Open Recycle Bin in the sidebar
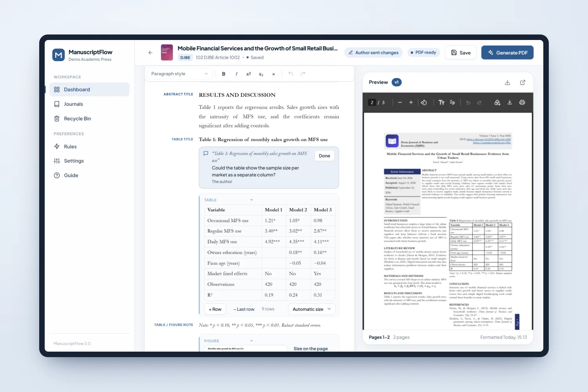Viewport: 588px width, 392px height. [89, 118]
